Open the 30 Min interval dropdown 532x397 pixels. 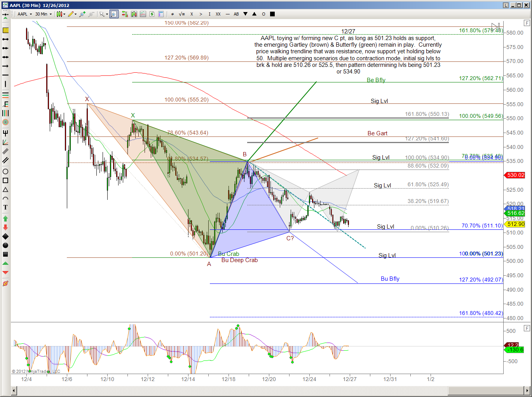coord(43,14)
